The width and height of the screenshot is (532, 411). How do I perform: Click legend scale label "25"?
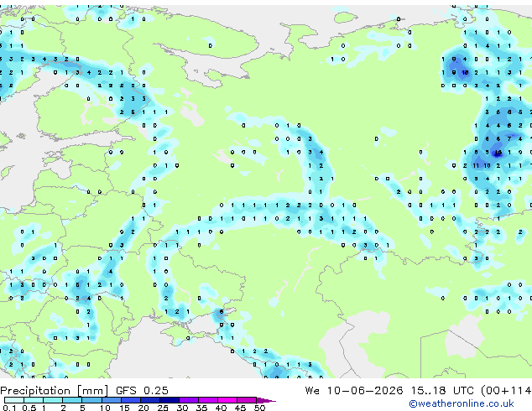coord(163,408)
